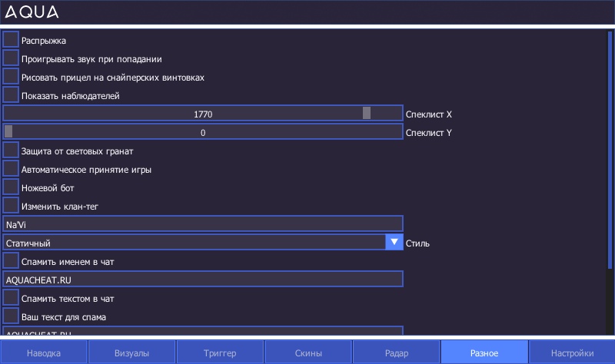615x364 pixels.
Task: Open the Визуалы tab
Action: pos(132,352)
